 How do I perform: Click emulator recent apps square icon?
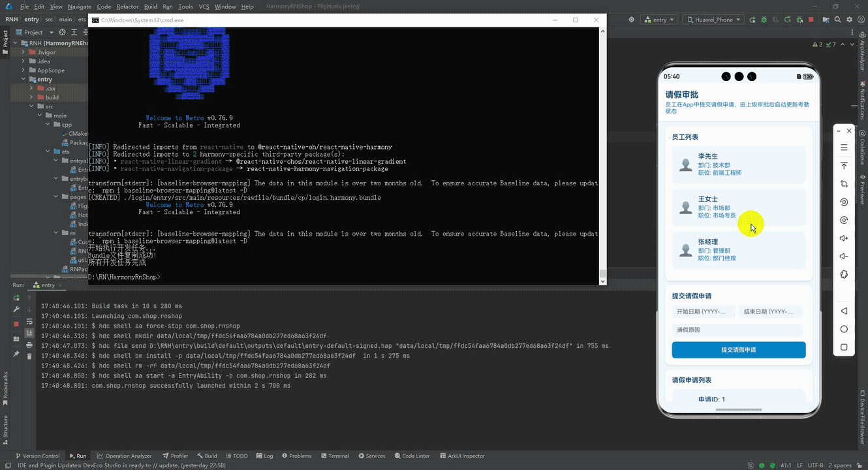[844, 347]
